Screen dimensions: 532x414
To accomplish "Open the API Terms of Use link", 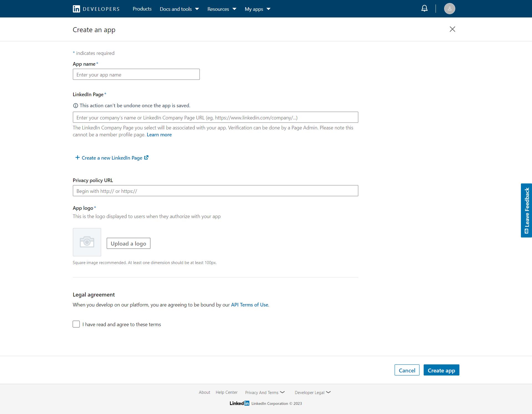I will [250, 305].
